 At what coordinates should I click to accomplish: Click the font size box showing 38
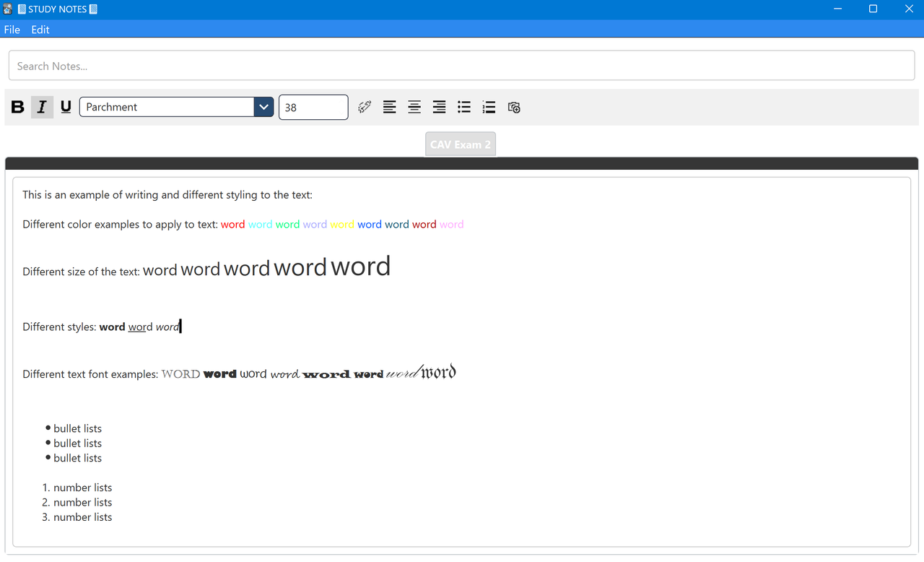[x=313, y=107]
